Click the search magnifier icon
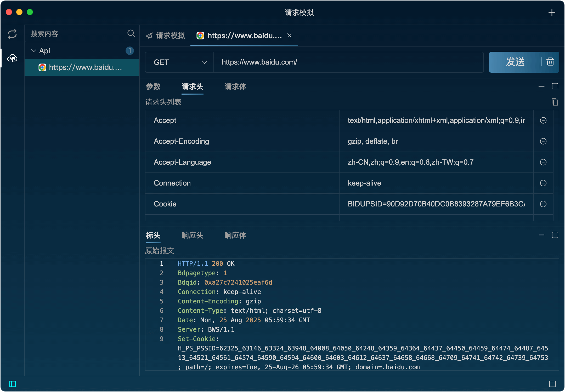Viewport: 565px width, 392px height. pos(131,33)
